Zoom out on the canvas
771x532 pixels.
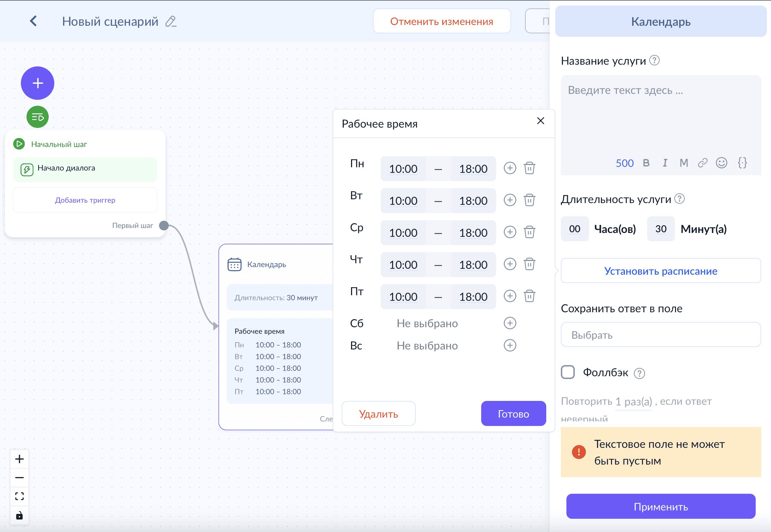click(x=19, y=478)
